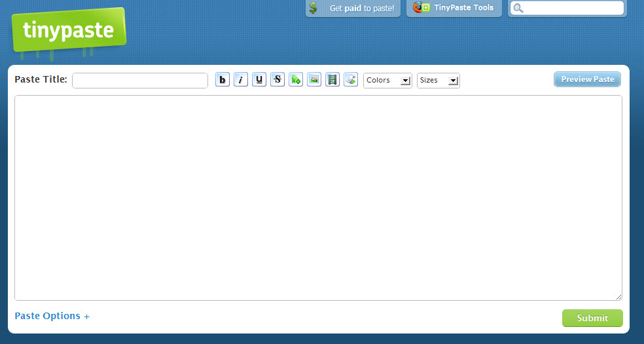Image resolution: width=644 pixels, height=344 pixels.
Task: Open the 'Get paid to paste!' tab
Action: [353, 9]
